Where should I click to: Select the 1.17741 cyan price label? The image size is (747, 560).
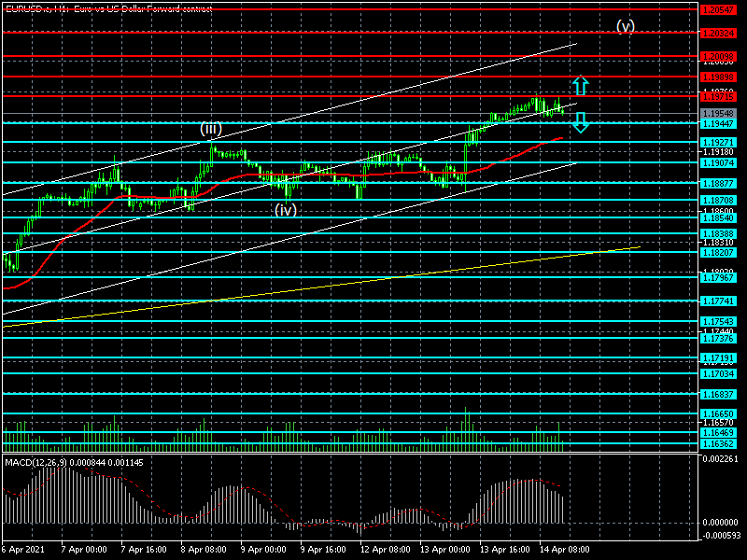718,301
